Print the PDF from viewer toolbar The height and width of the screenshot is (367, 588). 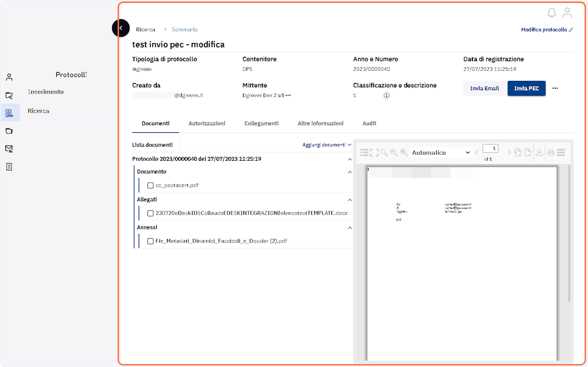[551, 153]
